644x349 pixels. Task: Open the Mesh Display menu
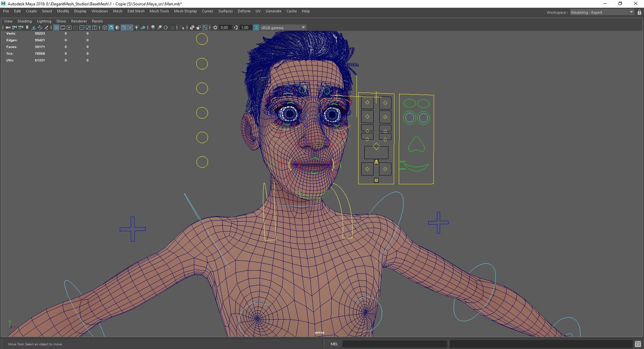pyautogui.click(x=185, y=11)
